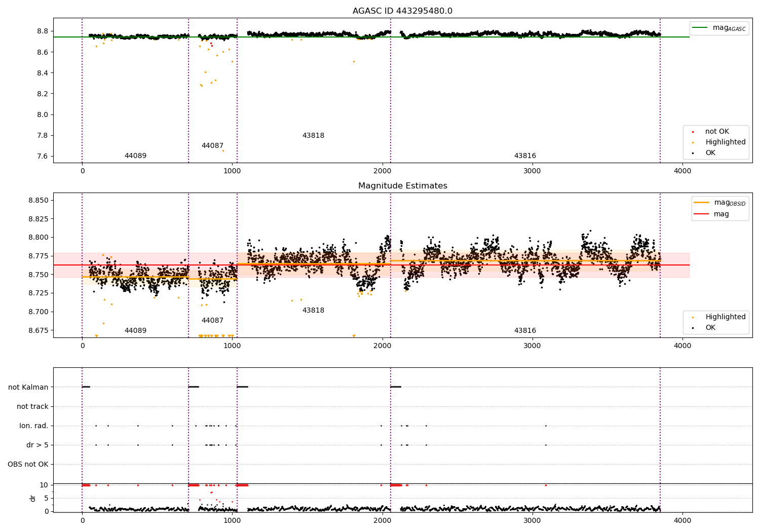Viewport: 760px width, 532px height.
Task: Click the 8.750 y-axis tick label
Action: [x=39, y=275]
